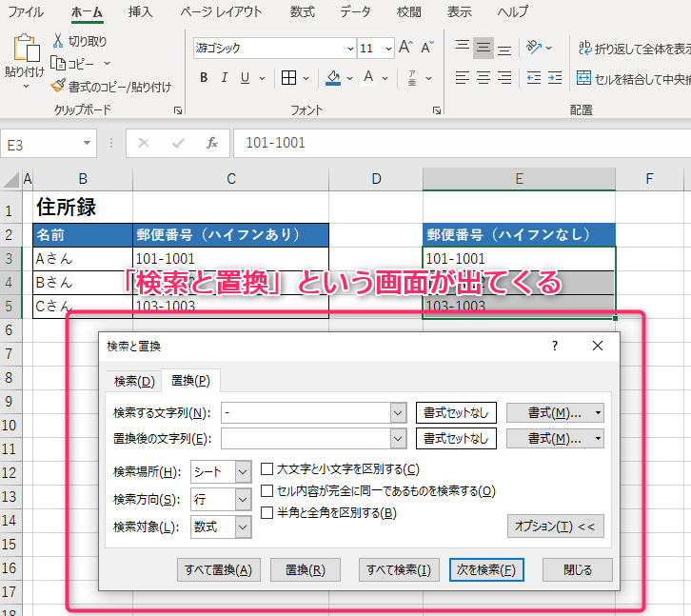The width and height of the screenshot is (691, 616).
Task: Click the Cut (切り取り) scissors icon
Action: [58, 41]
